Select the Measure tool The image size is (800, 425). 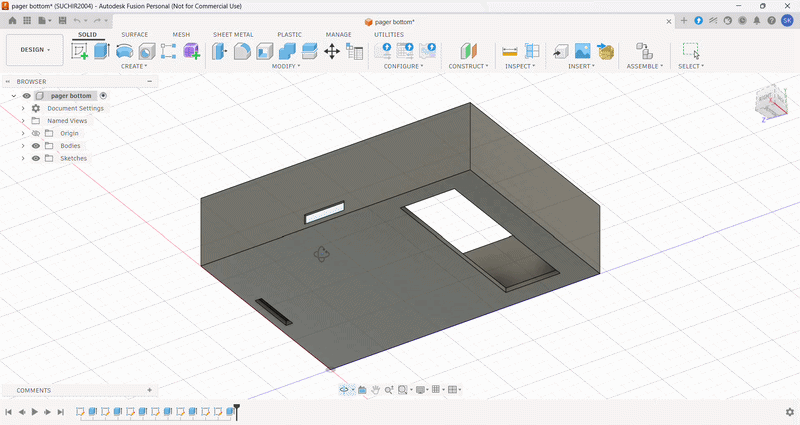(510, 51)
